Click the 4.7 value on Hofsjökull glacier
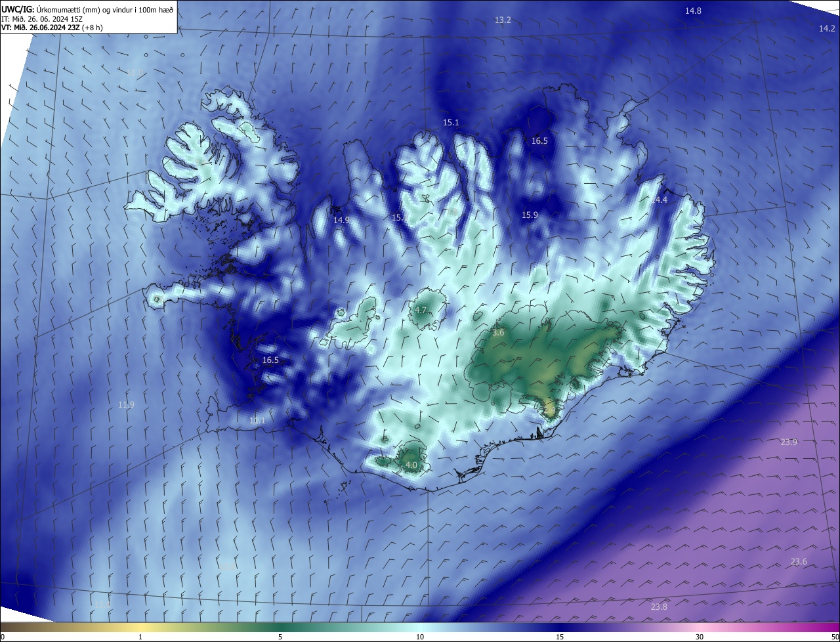Screen dimensions: 840x642 tap(421, 310)
